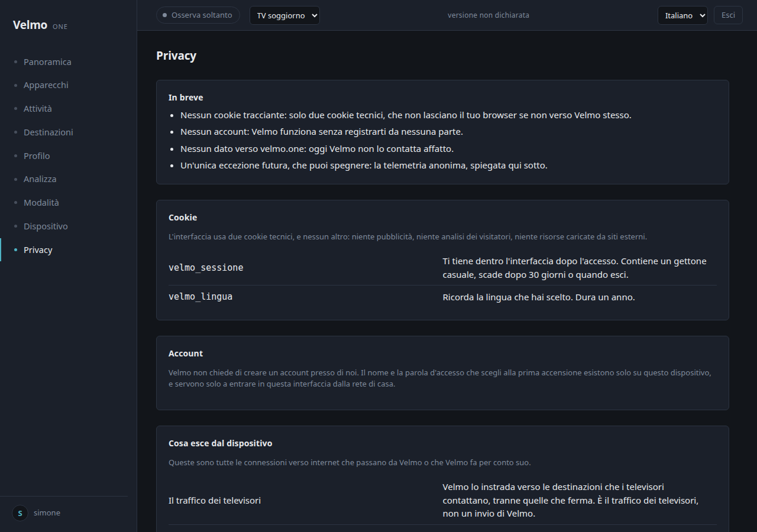This screenshot has height=532, width=757.
Task: Click the "versione non dichiarata" status text
Action: click(489, 15)
